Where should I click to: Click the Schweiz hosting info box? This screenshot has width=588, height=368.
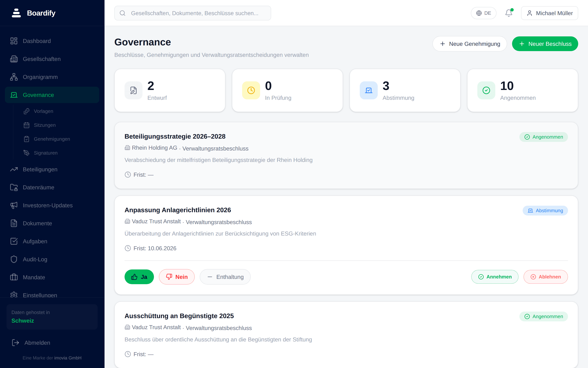coord(52,317)
